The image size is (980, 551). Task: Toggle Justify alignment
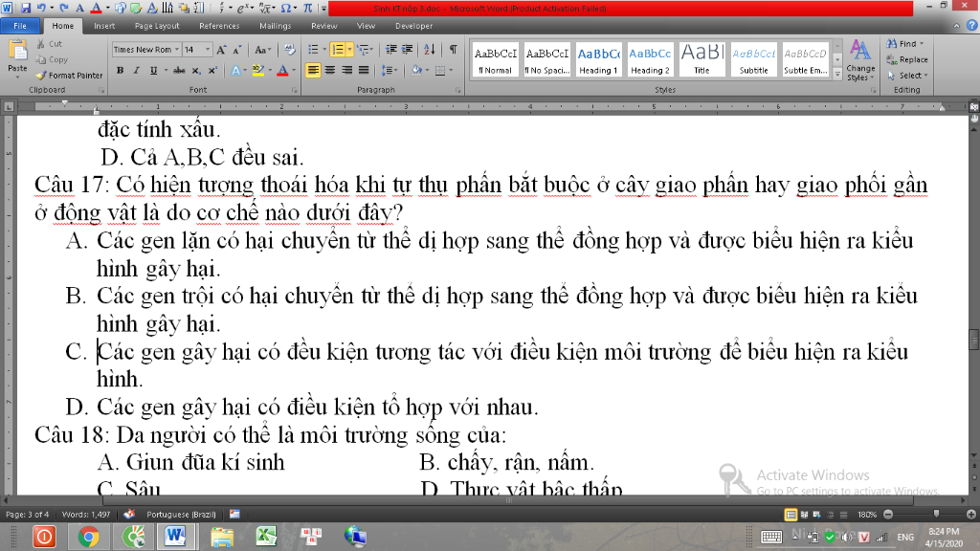[363, 70]
